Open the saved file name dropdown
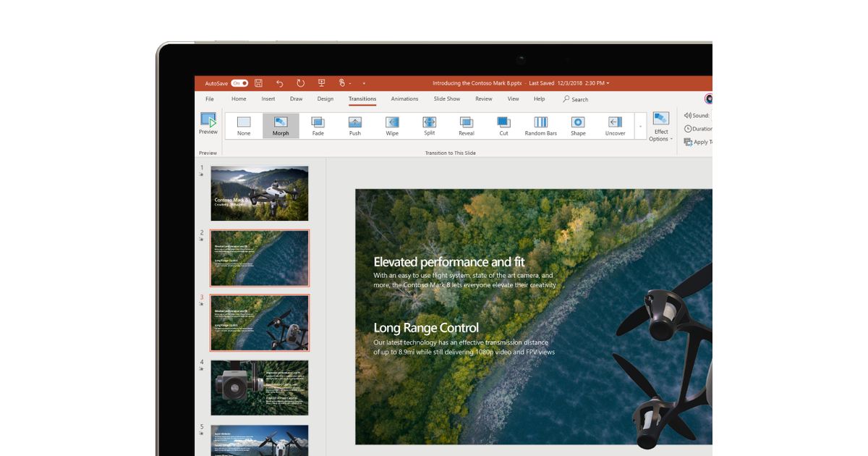The height and width of the screenshot is (456, 868). tap(608, 83)
